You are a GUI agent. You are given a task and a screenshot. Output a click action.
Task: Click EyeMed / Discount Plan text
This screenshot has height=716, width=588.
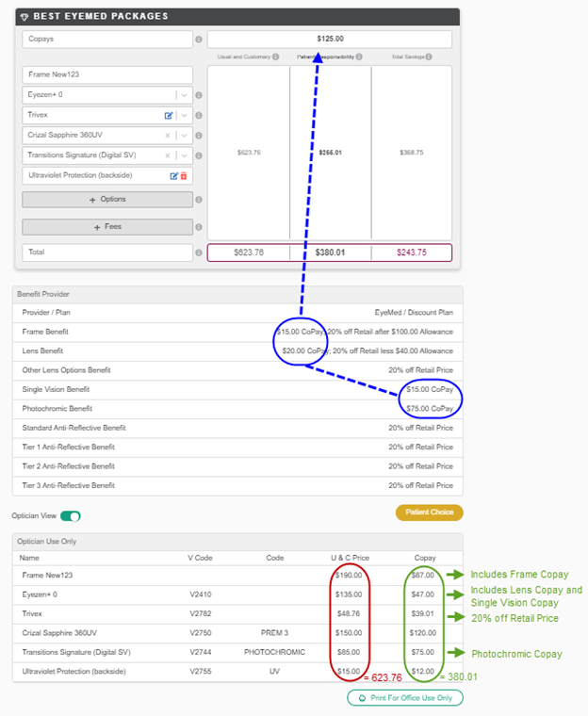click(414, 313)
